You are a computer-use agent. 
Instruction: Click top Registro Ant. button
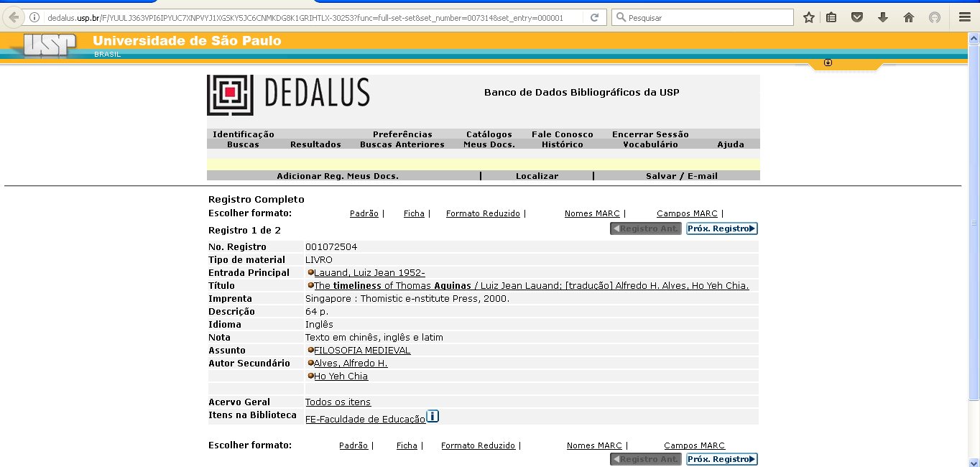pyautogui.click(x=646, y=228)
